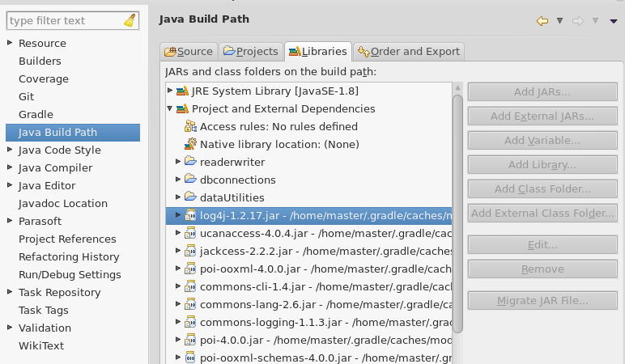Click the back navigation arrow icon
625x364 pixels.
[542, 21]
